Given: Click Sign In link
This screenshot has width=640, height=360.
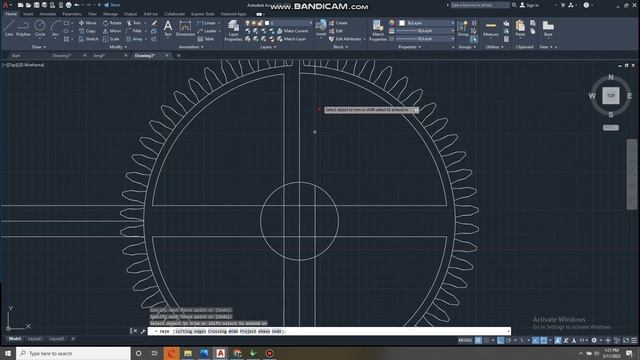Looking at the screenshot, I should pos(529,5).
